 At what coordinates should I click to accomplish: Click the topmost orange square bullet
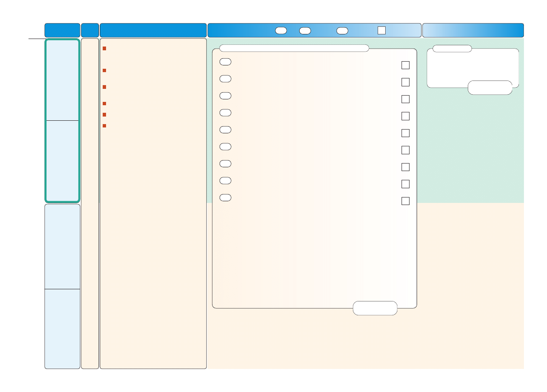click(x=104, y=49)
